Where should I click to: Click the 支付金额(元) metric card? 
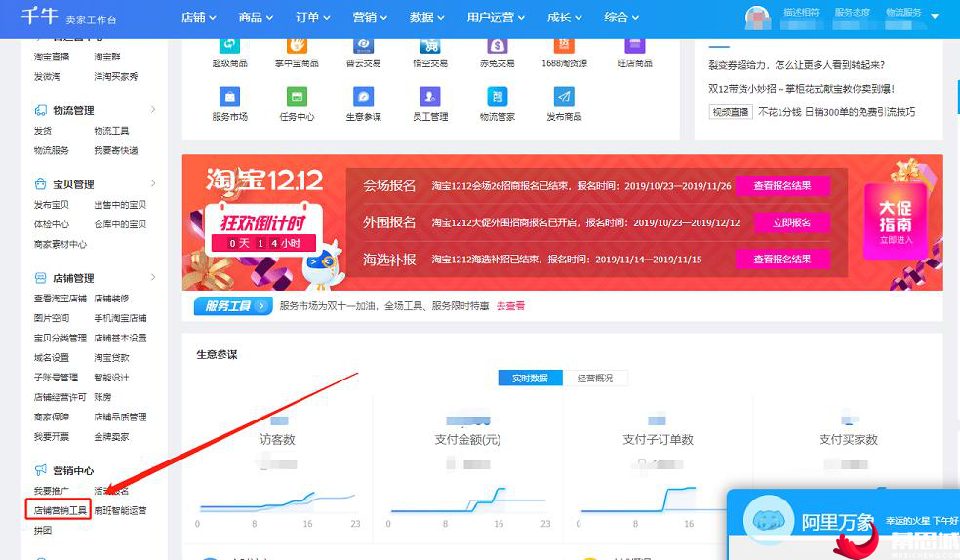coord(467,468)
